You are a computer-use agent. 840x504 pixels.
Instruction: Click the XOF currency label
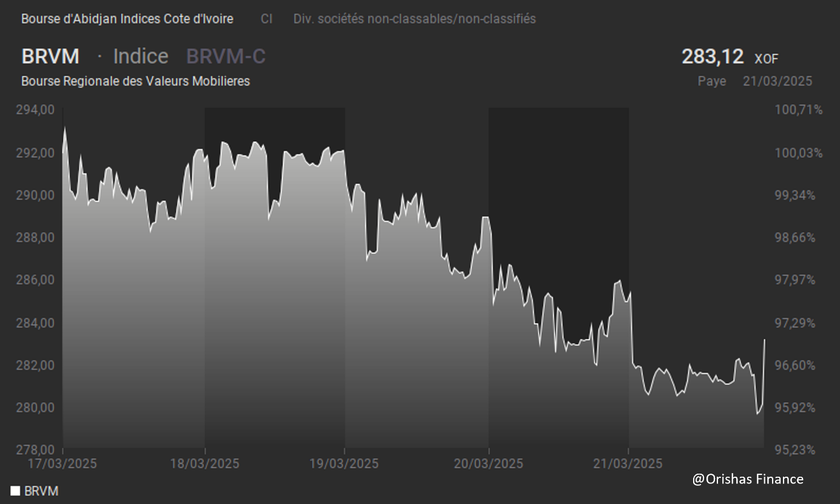point(766,59)
